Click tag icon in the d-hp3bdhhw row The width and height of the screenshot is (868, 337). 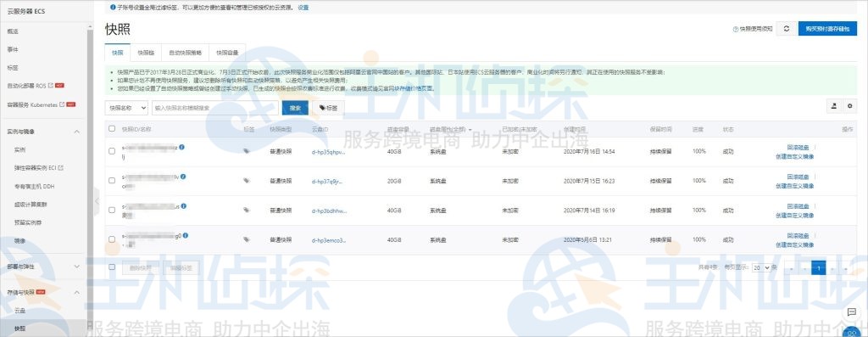[x=247, y=210]
